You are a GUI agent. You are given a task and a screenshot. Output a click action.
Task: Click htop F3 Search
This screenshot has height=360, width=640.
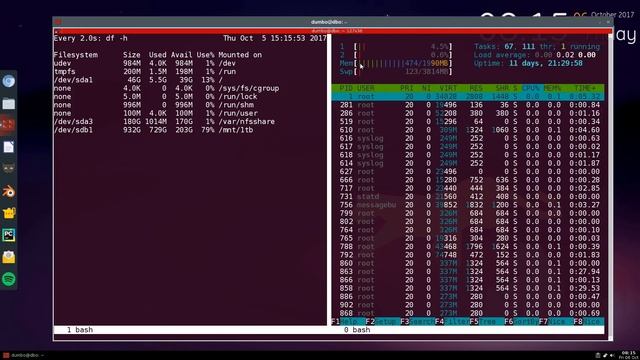[x=418, y=322]
